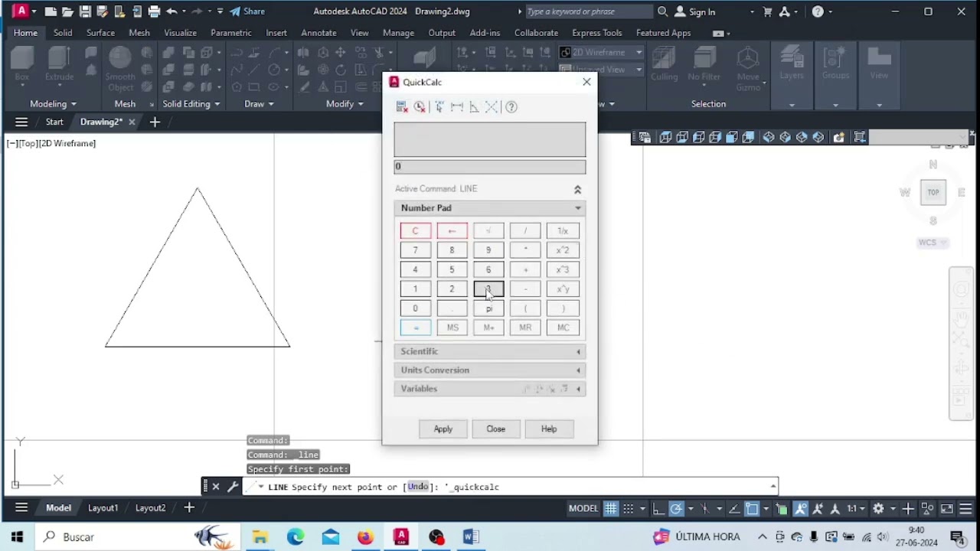Click the equals key in Number Pad
Screen dimensions: 980x551
(416, 328)
